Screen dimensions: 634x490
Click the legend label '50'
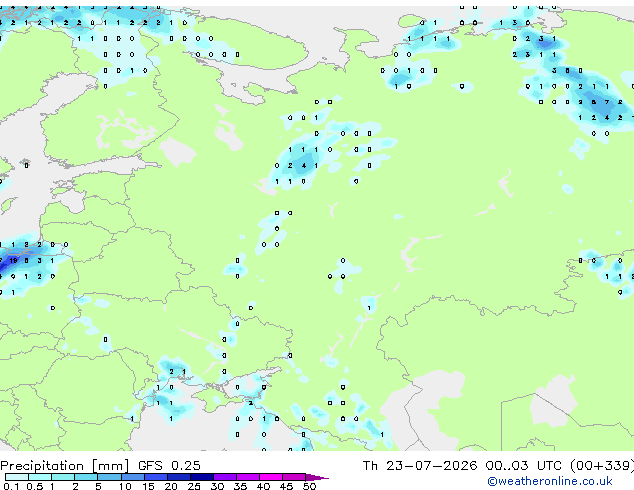point(309,486)
